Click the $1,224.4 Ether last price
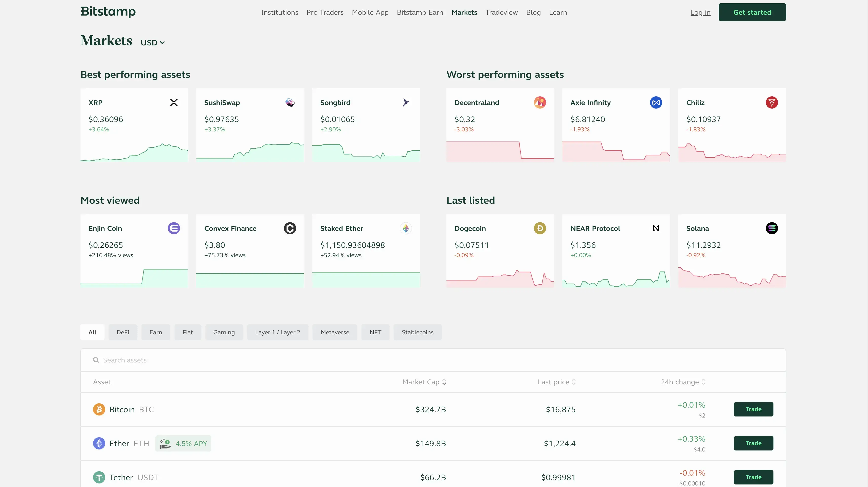The width and height of the screenshot is (868, 487). 560,443
